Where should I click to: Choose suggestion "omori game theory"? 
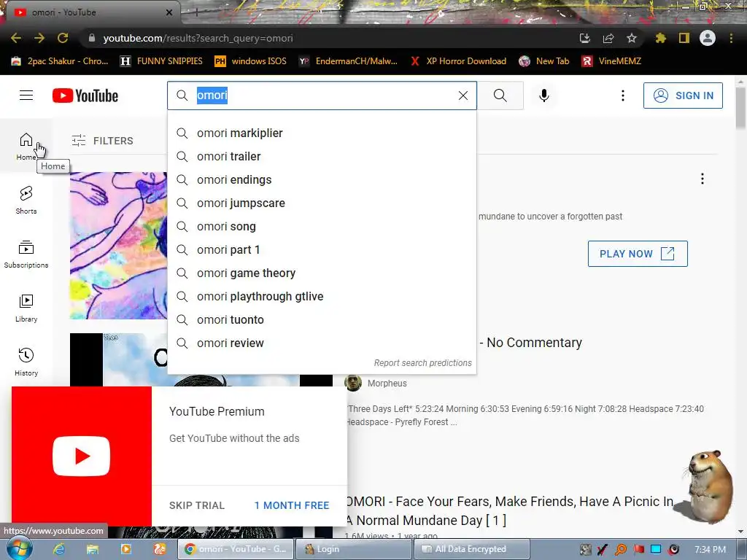(x=322, y=273)
